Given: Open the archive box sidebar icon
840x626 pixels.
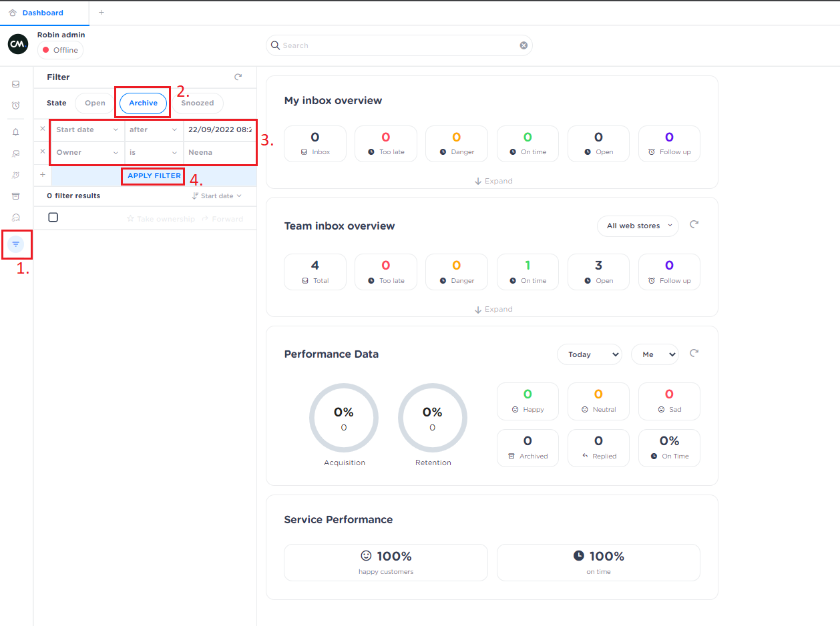Looking at the screenshot, I should pyautogui.click(x=16, y=196).
